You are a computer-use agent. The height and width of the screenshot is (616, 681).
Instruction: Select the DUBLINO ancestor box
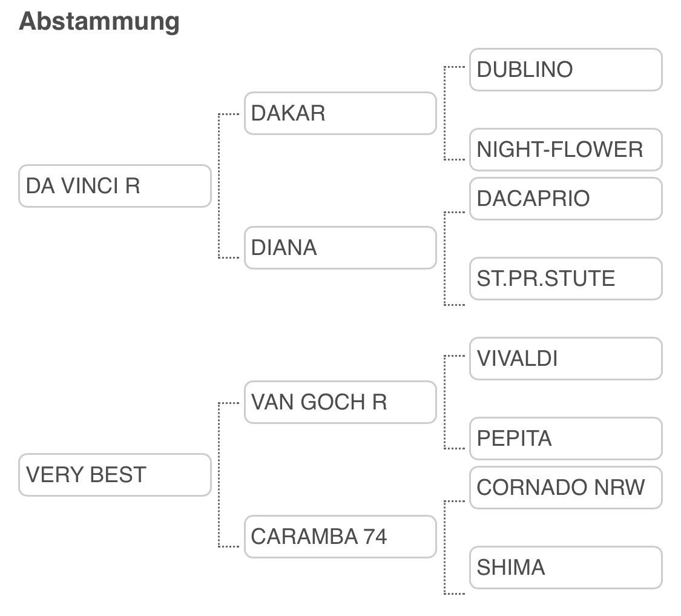click(565, 70)
